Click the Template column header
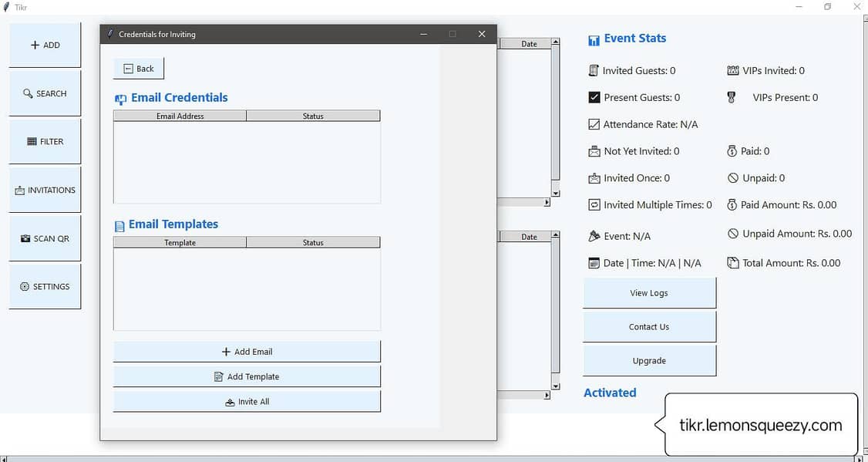Viewport: 868px width, 462px height. coord(180,242)
